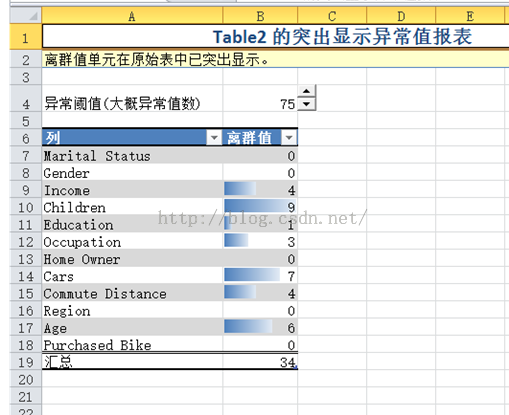Click the cell 'Cars'
Viewport: 509px width, 415px height.
132,275
